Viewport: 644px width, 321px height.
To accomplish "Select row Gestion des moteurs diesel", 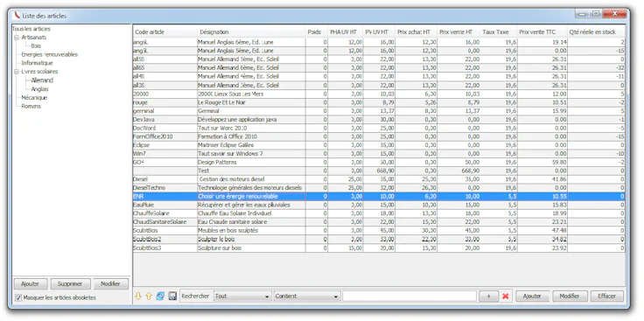I will (x=379, y=179).
